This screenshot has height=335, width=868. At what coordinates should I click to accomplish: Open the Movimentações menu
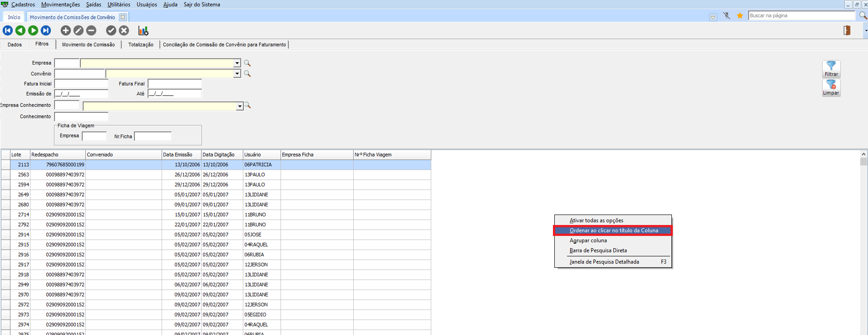coord(60,5)
